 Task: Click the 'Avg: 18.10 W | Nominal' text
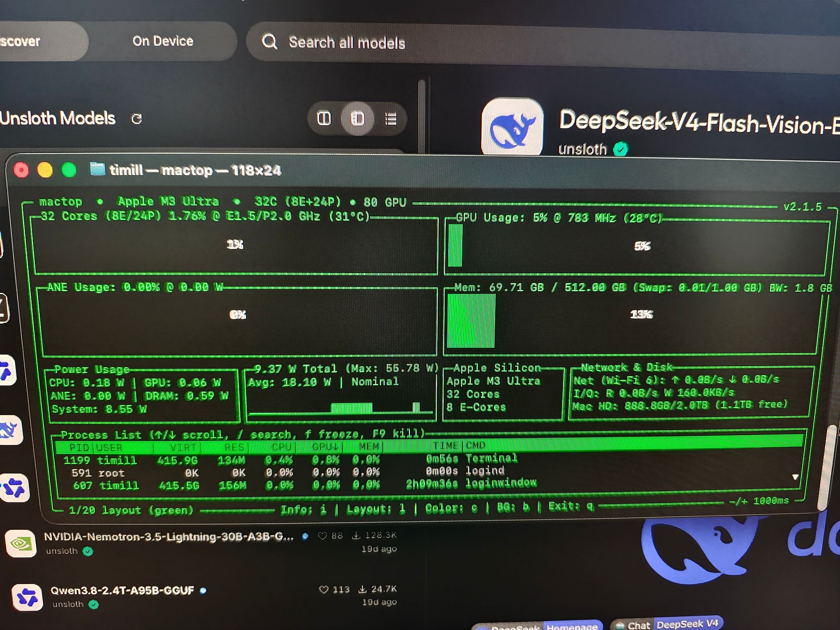point(323,382)
